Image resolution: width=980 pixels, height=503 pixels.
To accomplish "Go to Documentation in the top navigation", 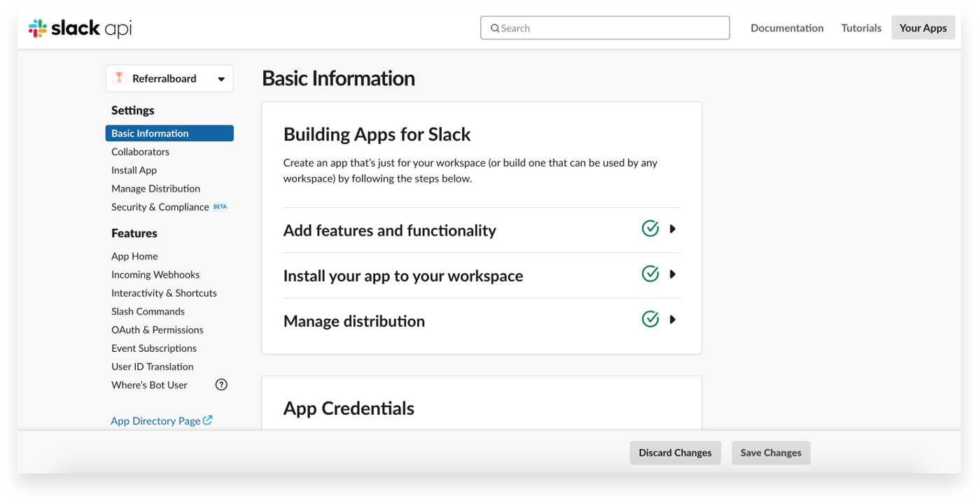I will coord(787,28).
